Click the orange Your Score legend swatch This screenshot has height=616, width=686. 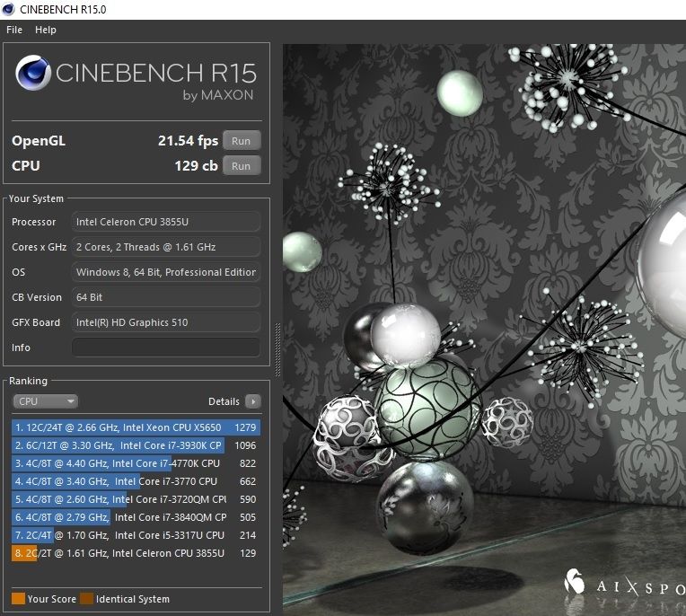pos(18,599)
